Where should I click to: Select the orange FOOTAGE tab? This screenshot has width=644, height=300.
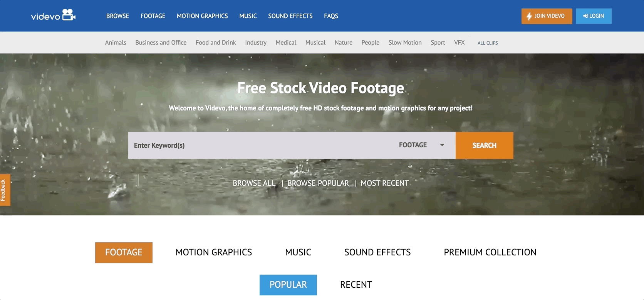(124, 252)
